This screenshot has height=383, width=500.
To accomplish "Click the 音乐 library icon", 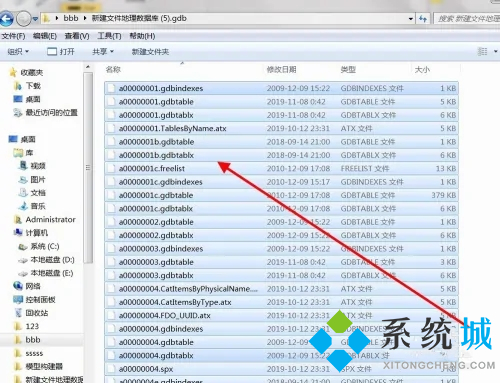I will point(23,206).
